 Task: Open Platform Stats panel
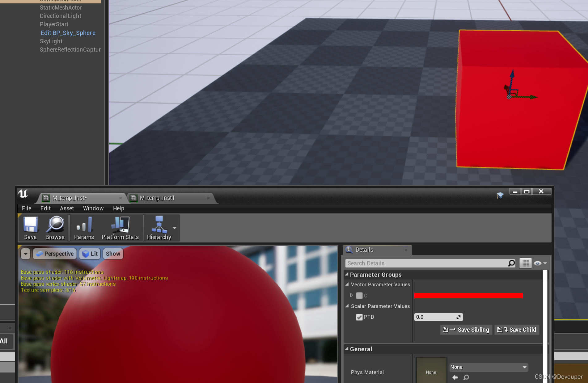click(120, 228)
